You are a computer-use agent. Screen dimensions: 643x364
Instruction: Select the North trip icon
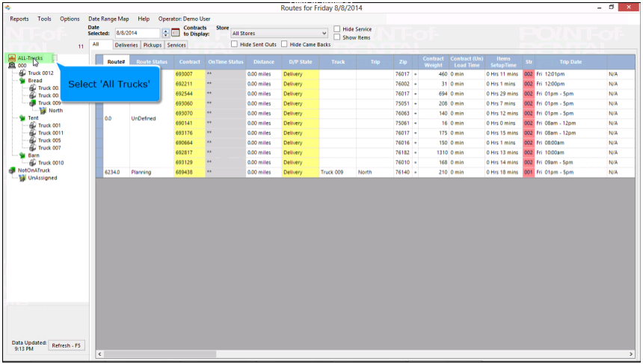pyautogui.click(x=43, y=111)
